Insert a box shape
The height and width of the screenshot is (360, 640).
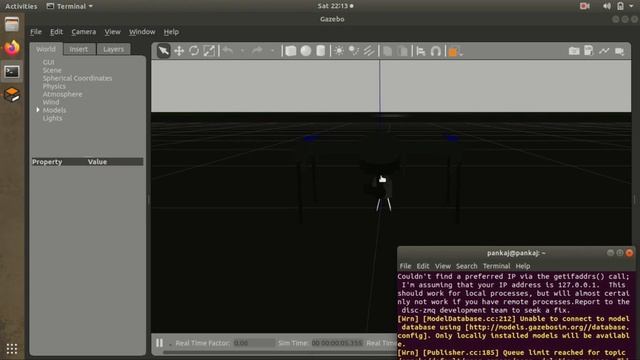(x=291, y=51)
